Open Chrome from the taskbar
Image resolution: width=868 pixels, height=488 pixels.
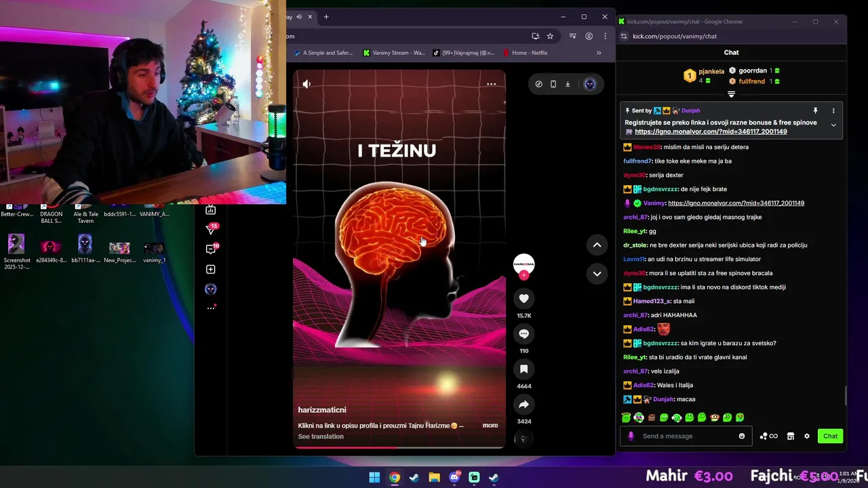394,477
